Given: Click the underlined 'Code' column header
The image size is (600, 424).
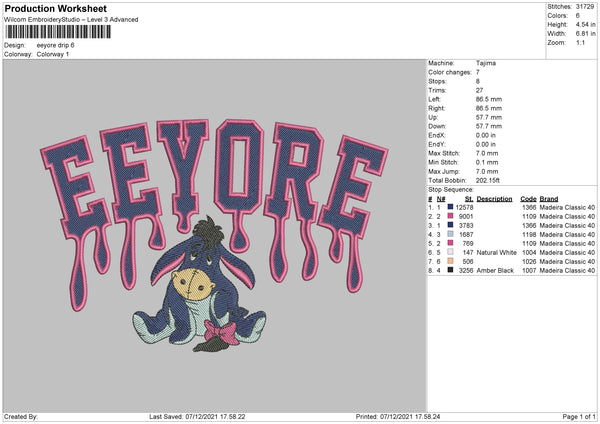Looking at the screenshot, I should (528, 199).
